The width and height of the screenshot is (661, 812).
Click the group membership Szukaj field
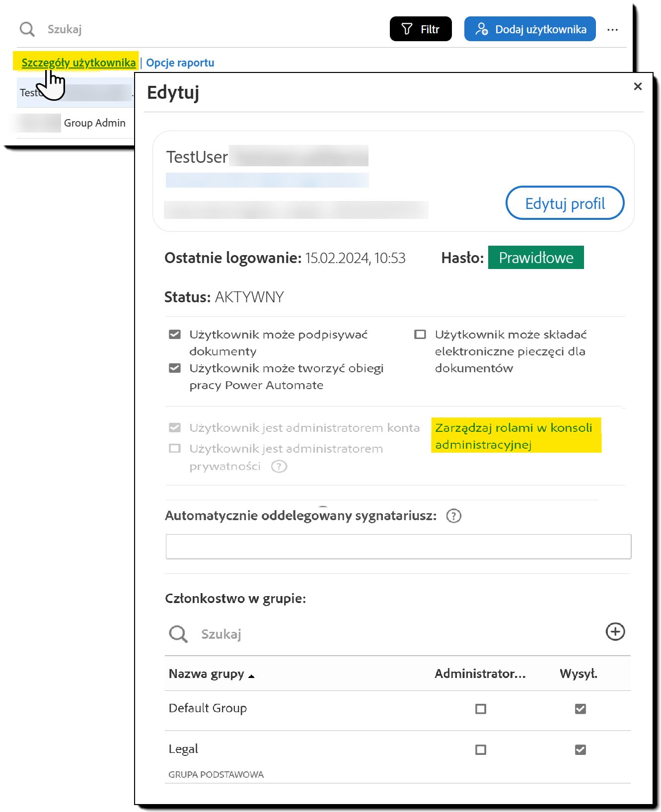coord(221,634)
